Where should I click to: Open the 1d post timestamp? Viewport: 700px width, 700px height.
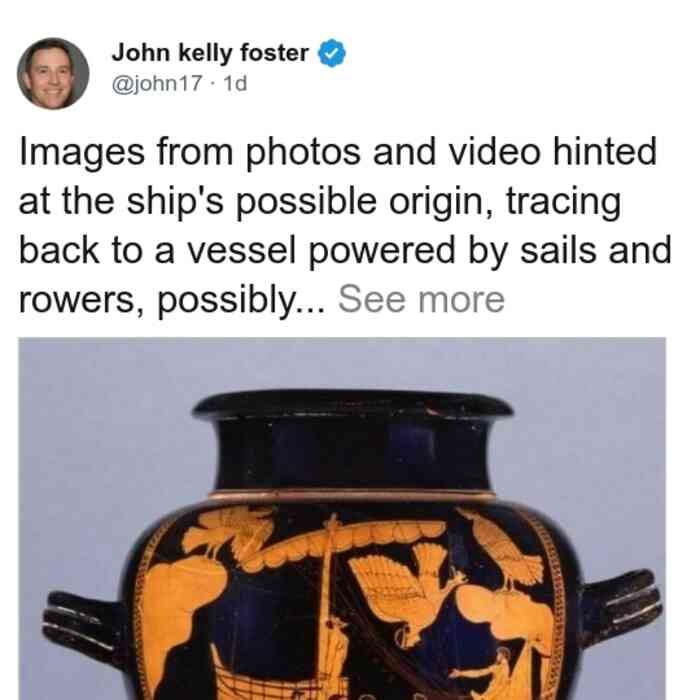(x=235, y=83)
